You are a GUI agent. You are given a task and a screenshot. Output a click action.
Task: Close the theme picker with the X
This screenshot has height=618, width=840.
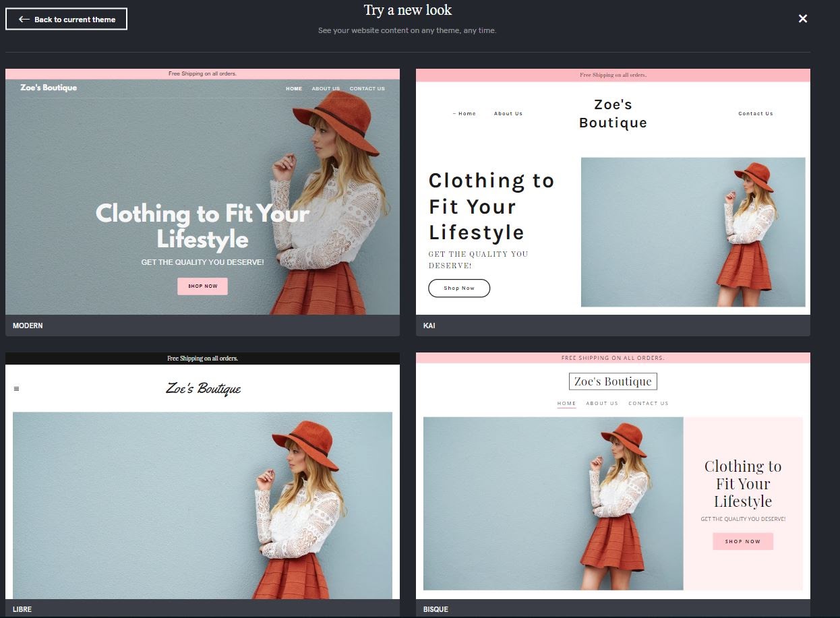802,19
